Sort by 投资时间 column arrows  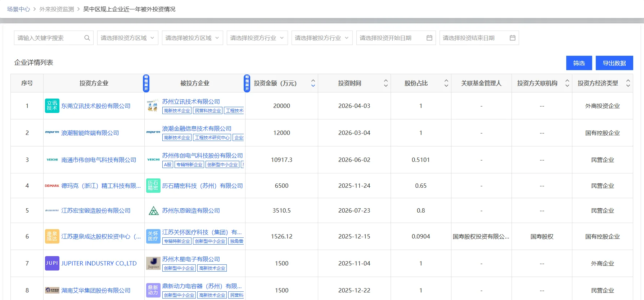[x=386, y=83]
